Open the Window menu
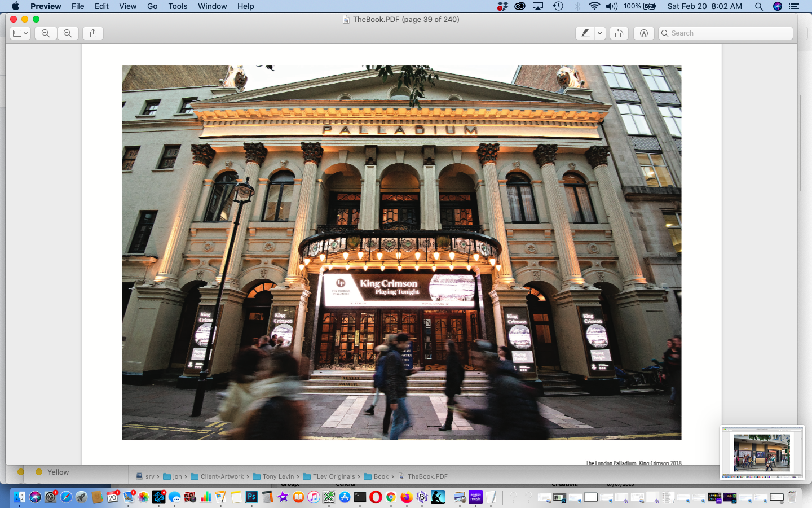The image size is (812, 508). (x=212, y=6)
